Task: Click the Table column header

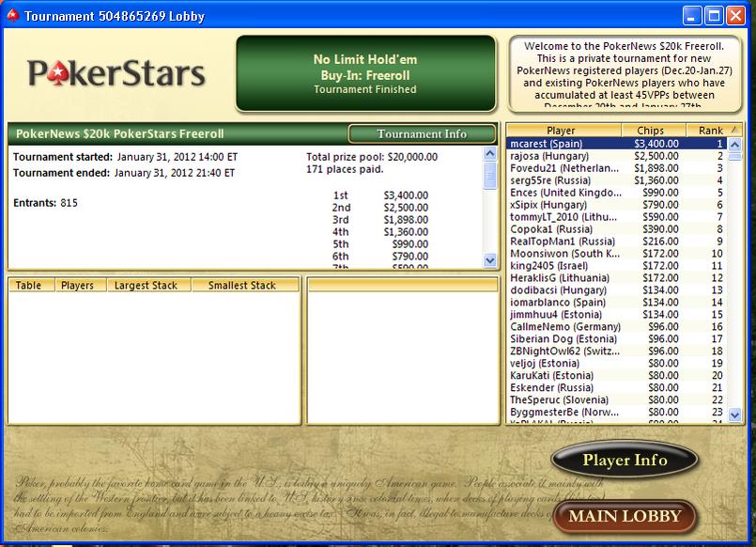Action: (32, 285)
